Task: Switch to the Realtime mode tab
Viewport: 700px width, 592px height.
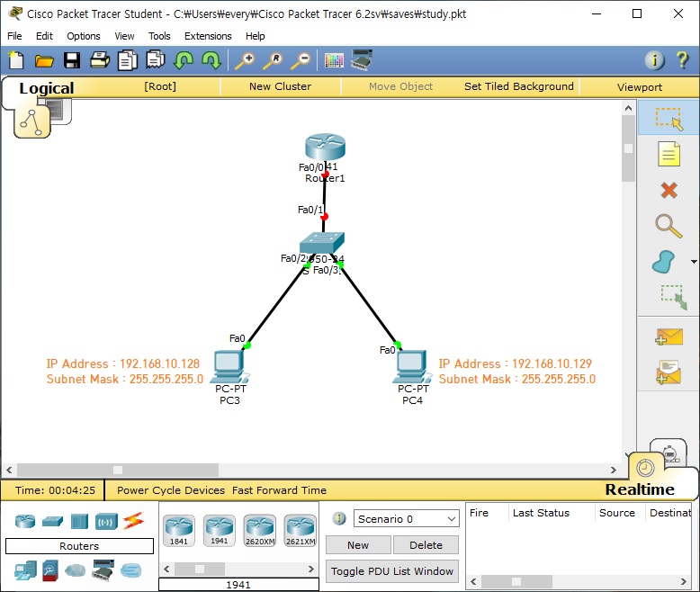Action: click(640, 489)
